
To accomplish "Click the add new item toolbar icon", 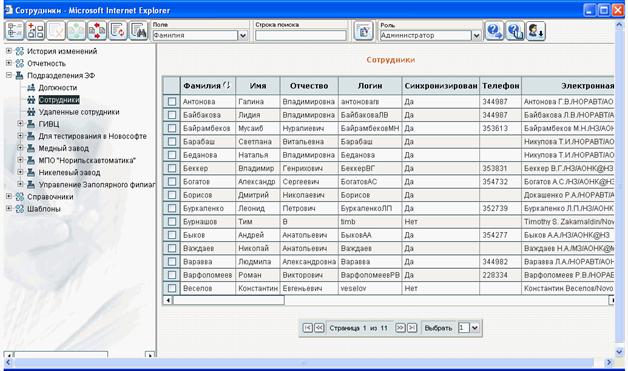I will click(x=35, y=31).
